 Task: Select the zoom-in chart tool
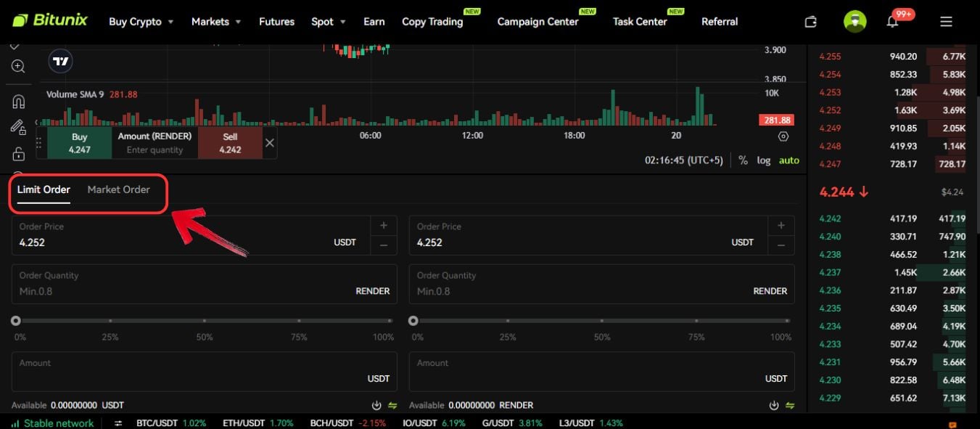18,67
